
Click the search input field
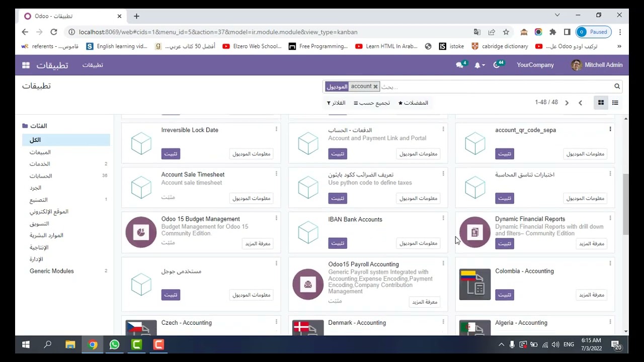pos(496,86)
